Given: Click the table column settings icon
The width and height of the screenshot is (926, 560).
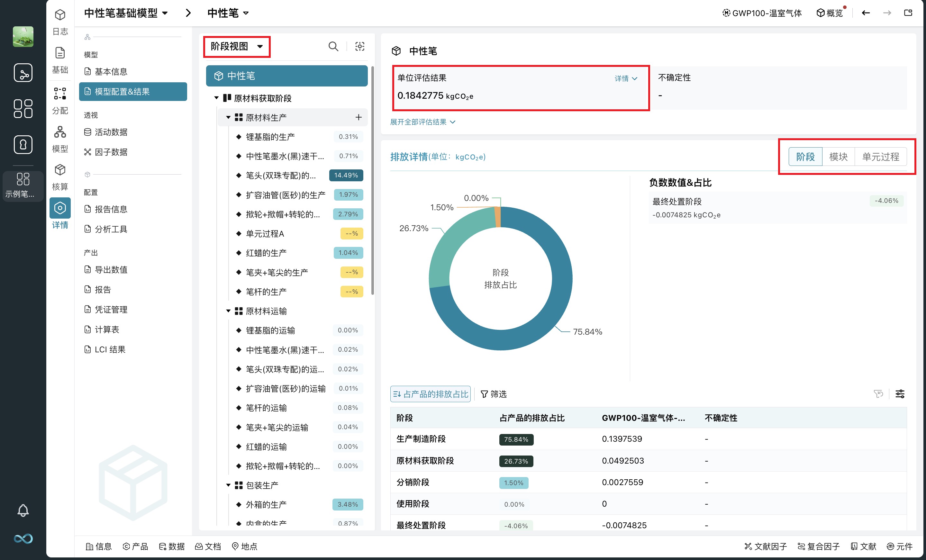Looking at the screenshot, I should tap(900, 394).
